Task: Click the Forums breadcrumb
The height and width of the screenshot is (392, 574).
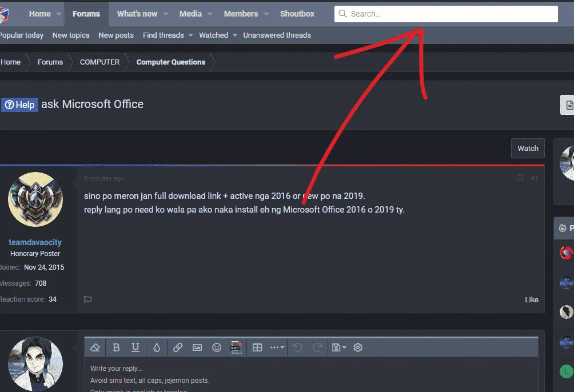Action: [50, 62]
